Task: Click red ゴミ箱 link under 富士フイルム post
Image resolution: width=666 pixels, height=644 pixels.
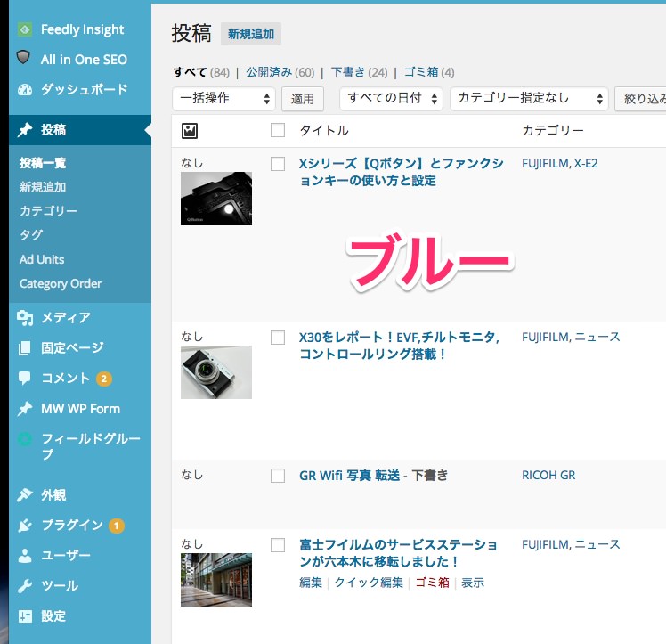Action: [x=432, y=583]
